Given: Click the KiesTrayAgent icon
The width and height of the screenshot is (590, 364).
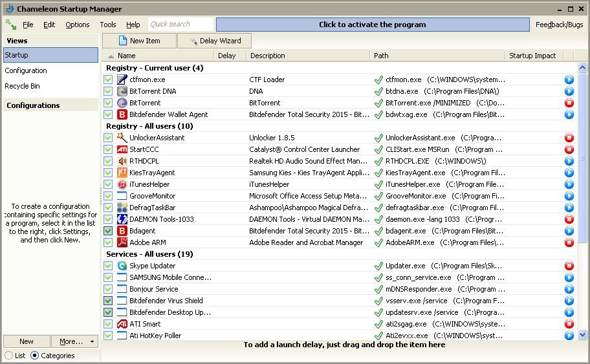Looking at the screenshot, I should coord(122,173).
